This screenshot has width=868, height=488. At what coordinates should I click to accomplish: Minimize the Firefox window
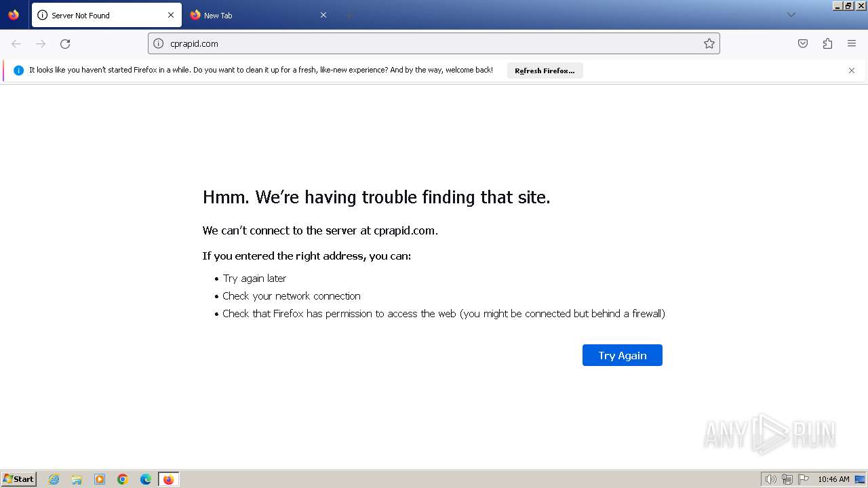pyautogui.click(x=838, y=5)
